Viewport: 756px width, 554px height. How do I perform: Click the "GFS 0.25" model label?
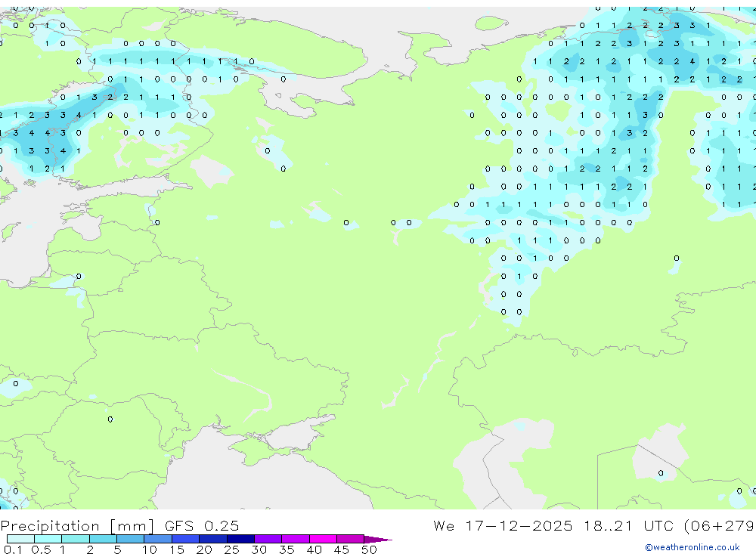(202, 525)
